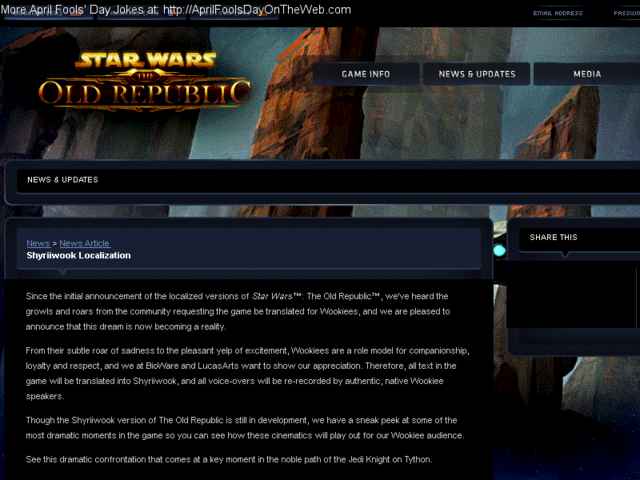Click the paragraph starting 'From their subtle roar'
Screen dimensions: 640x480
[x=247, y=373]
